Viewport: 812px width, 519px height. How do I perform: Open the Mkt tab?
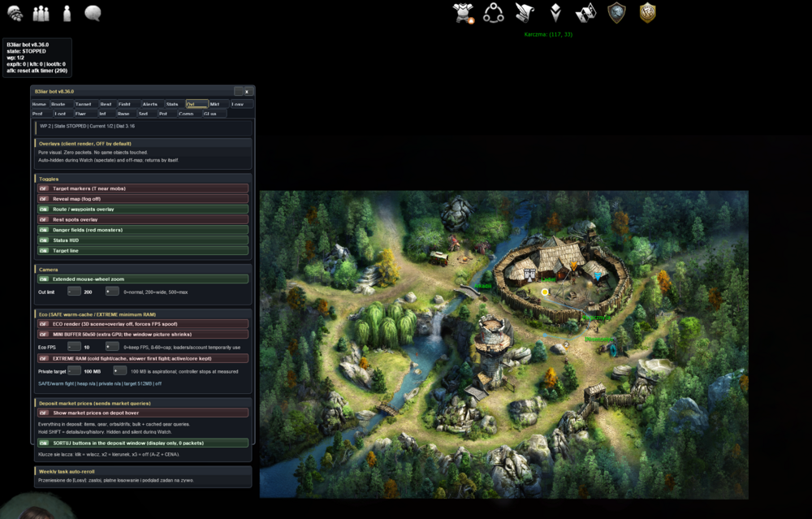click(x=219, y=104)
